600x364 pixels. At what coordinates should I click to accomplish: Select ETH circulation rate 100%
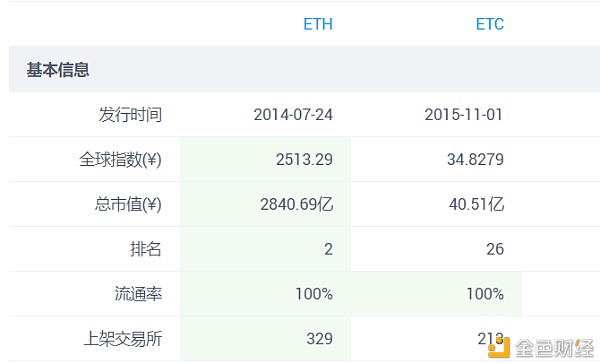click(314, 294)
